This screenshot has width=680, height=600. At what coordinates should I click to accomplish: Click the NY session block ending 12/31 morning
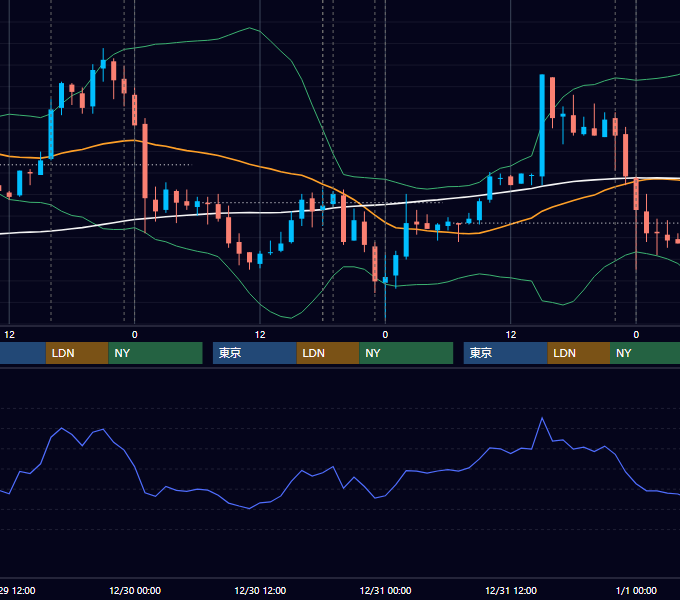point(406,353)
